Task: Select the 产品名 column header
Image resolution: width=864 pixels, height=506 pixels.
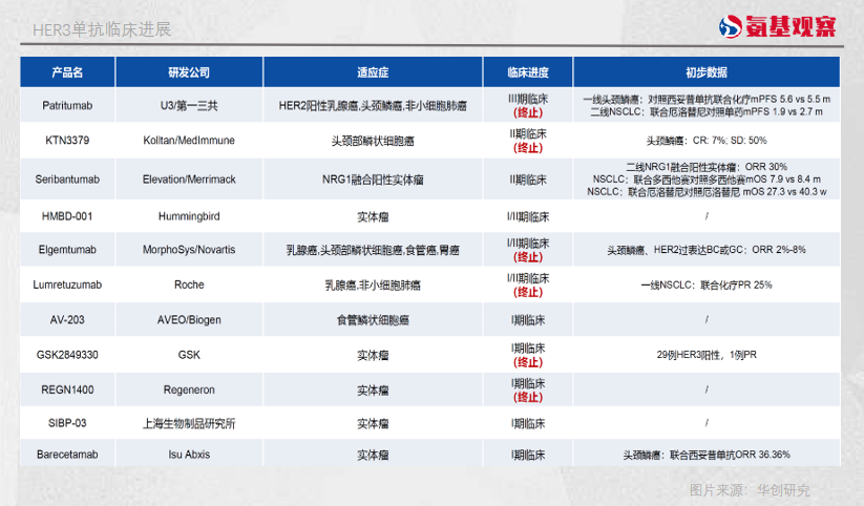Action: pyautogui.click(x=67, y=73)
